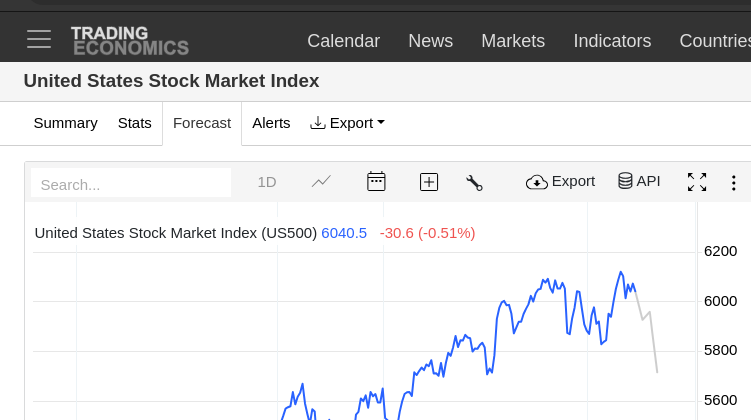751x420 pixels.
Task: Open the calendar date range picker
Action: 376,181
